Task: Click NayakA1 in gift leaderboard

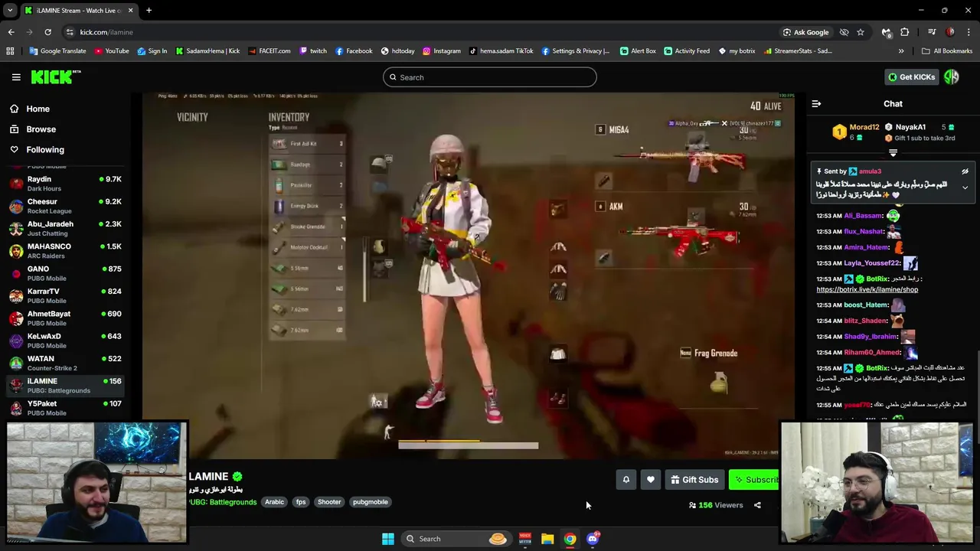Action: [x=910, y=127]
